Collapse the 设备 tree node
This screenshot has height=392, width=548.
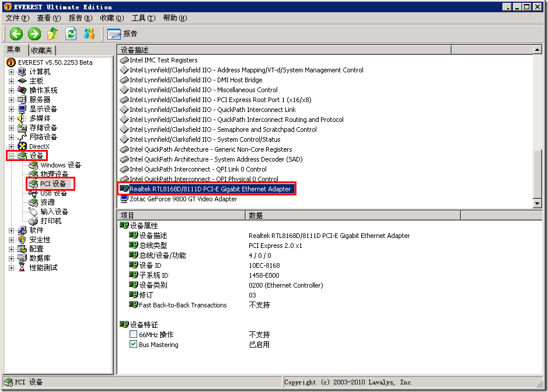pos(12,156)
